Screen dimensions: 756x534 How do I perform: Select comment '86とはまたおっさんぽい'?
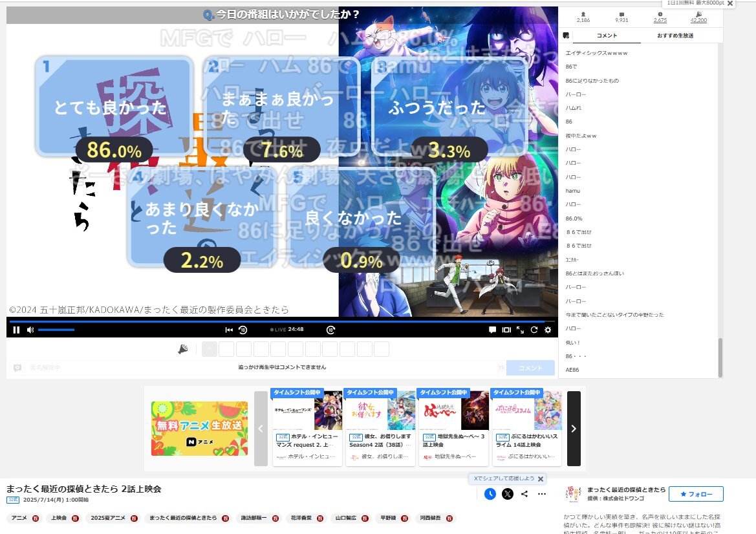594,273
